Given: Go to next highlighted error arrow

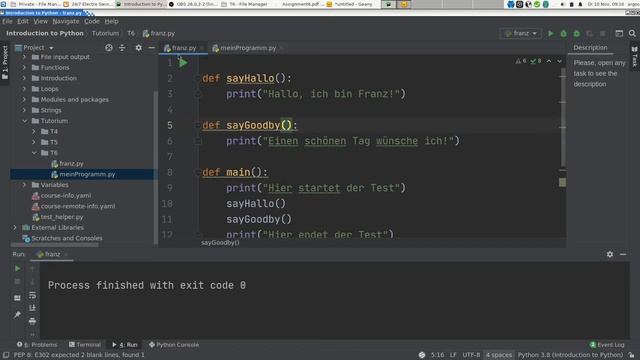Looking at the screenshot, I should 560,61.
